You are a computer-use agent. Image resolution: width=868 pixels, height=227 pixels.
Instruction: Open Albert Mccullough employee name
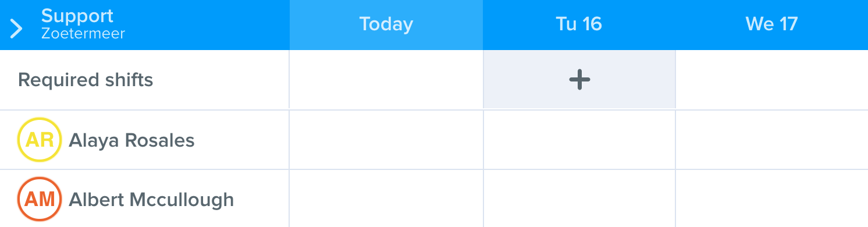[151, 200]
